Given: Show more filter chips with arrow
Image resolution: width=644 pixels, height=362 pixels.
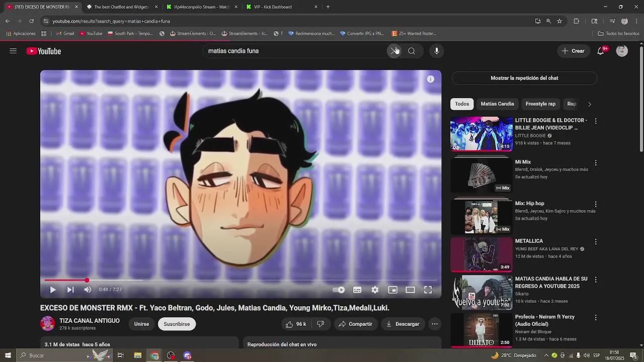Looking at the screenshot, I should click(x=590, y=104).
